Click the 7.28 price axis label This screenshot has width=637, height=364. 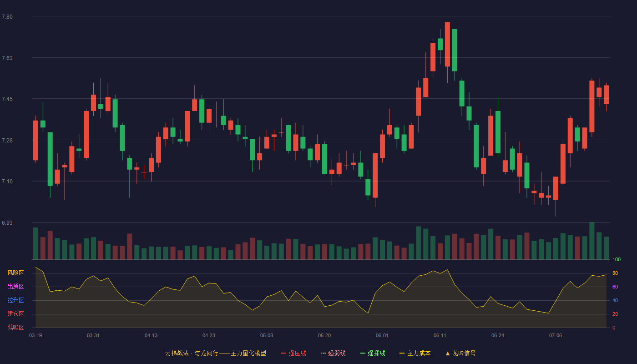click(7, 141)
